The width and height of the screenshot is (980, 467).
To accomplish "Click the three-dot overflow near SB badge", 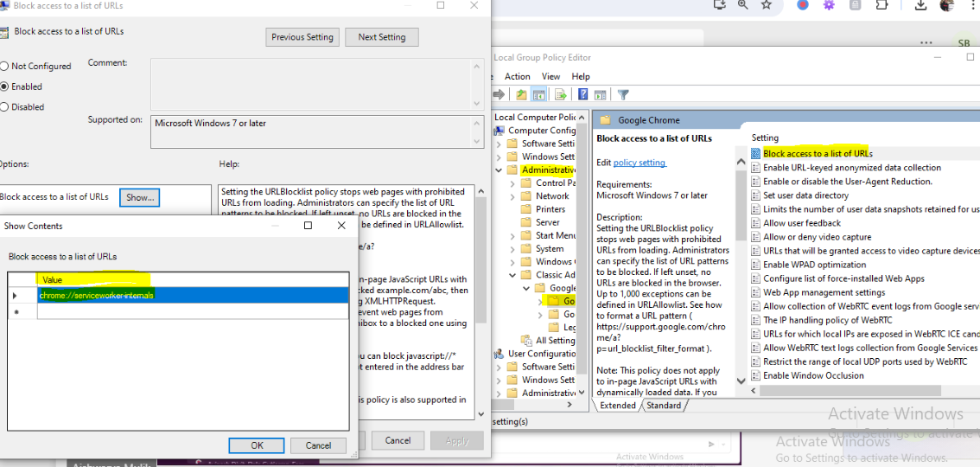I will (x=926, y=42).
